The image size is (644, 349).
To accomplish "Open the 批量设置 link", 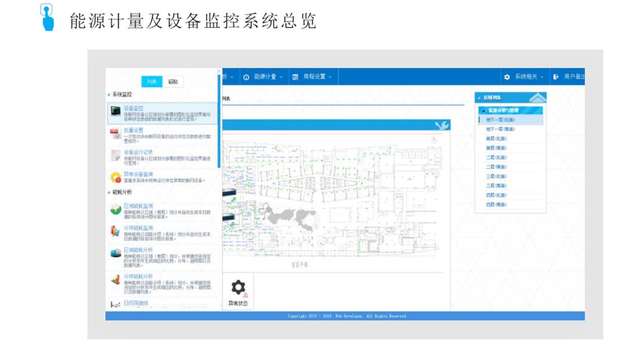I will tap(134, 130).
